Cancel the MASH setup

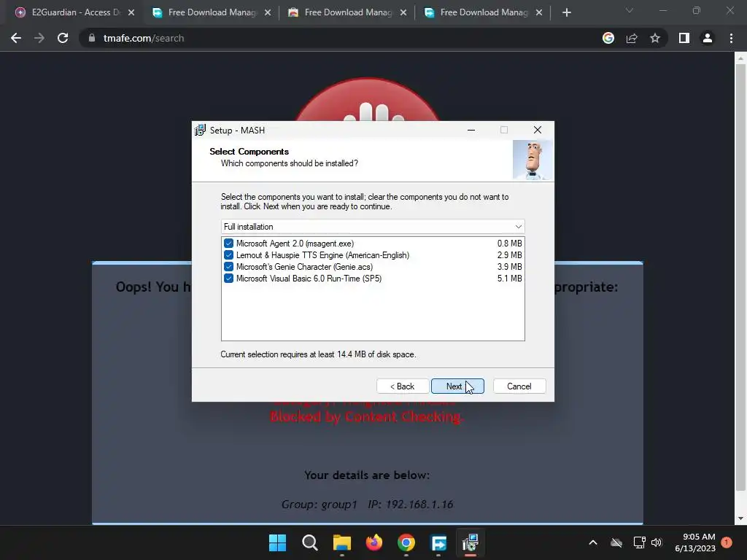(x=519, y=386)
